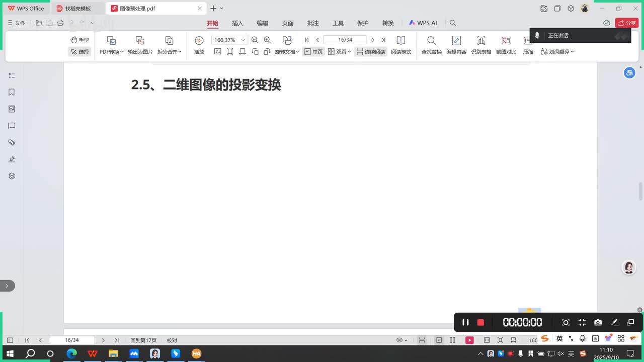This screenshot has height=362, width=644.
Task: Click 回到第17页 in status bar
Action: pyautogui.click(x=143, y=340)
